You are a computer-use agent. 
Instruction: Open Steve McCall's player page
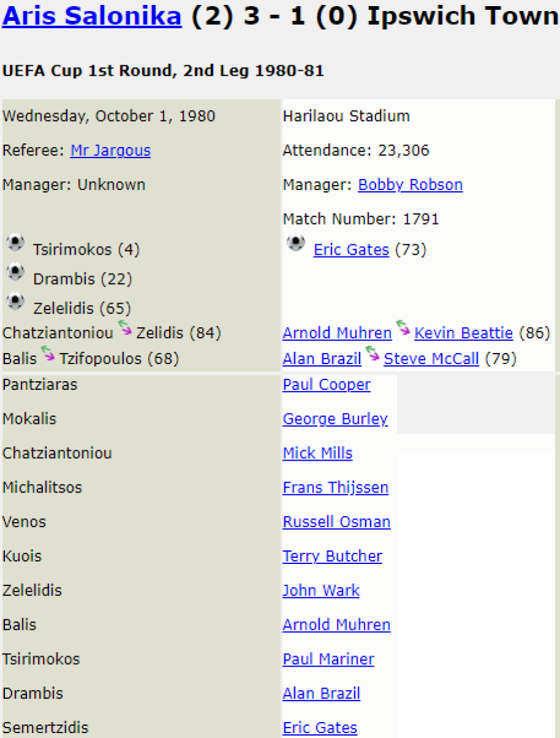(431, 359)
